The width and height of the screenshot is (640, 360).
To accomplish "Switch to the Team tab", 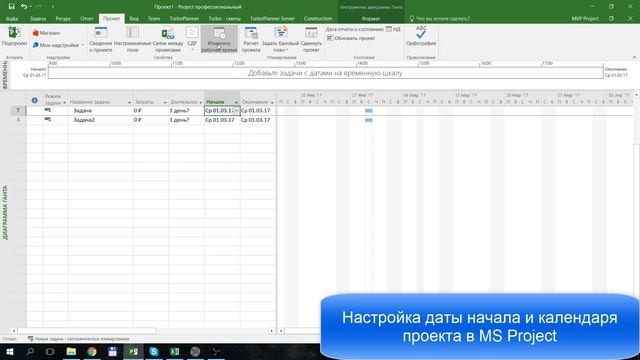I will pyautogui.click(x=154, y=19).
